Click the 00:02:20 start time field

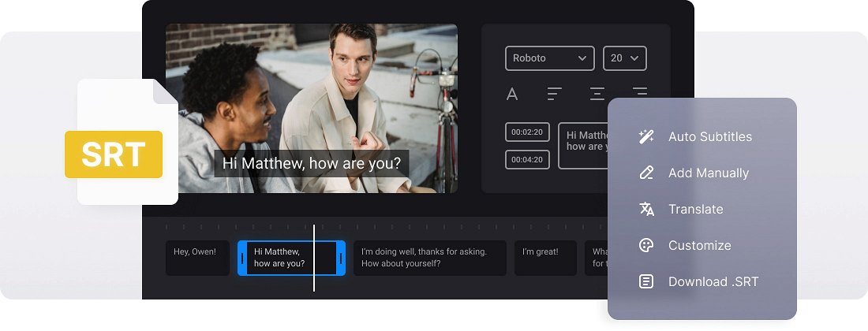pyautogui.click(x=527, y=132)
